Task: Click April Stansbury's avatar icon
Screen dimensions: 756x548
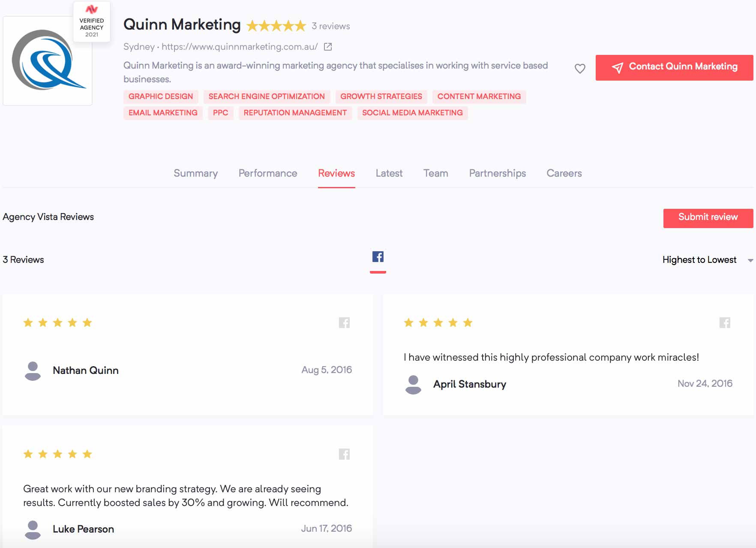Action: (x=413, y=385)
